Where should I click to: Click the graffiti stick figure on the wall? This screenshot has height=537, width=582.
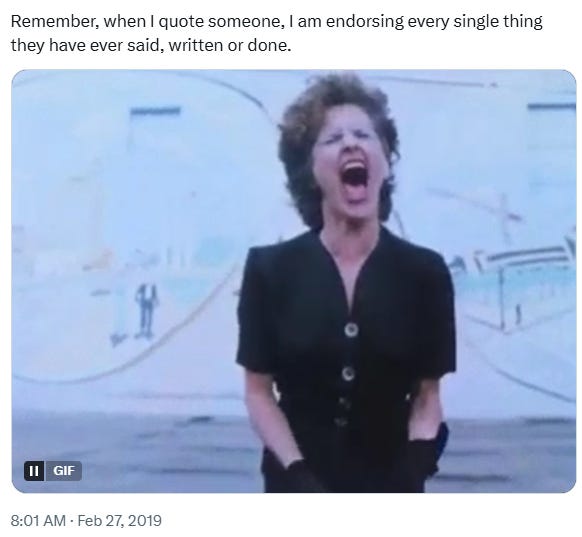pyautogui.click(x=146, y=310)
